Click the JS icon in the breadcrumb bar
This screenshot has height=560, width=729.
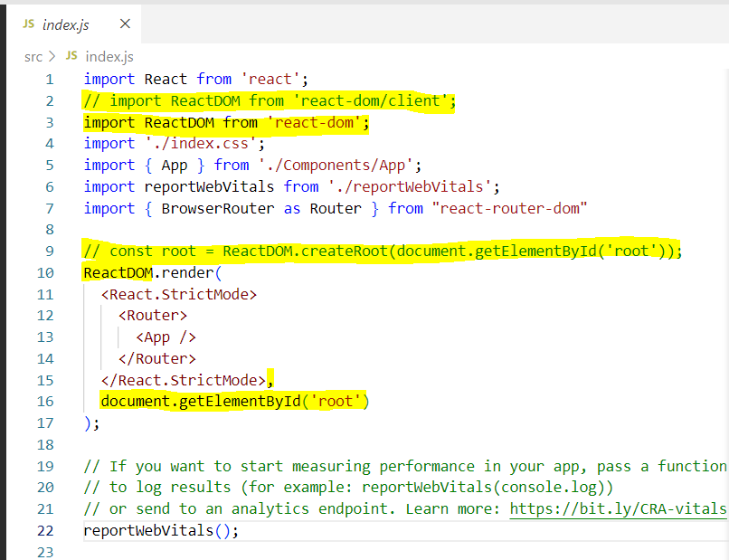click(x=71, y=55)
